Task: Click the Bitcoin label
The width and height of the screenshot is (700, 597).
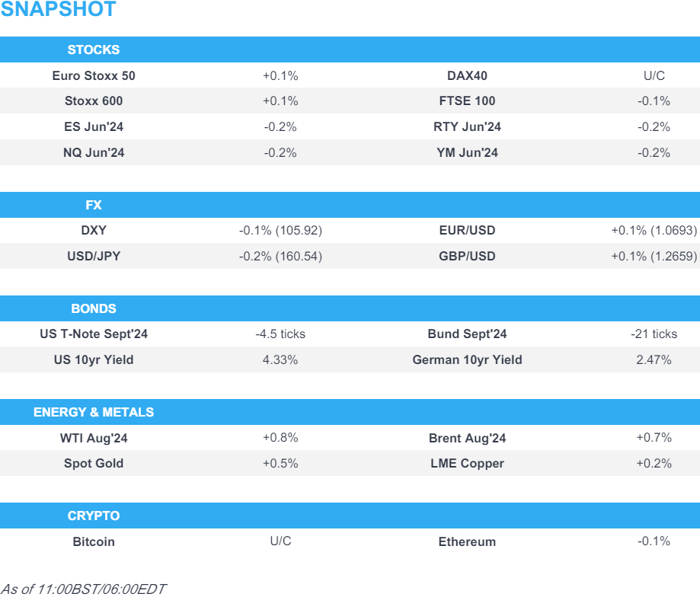Action: pos(94,541)
